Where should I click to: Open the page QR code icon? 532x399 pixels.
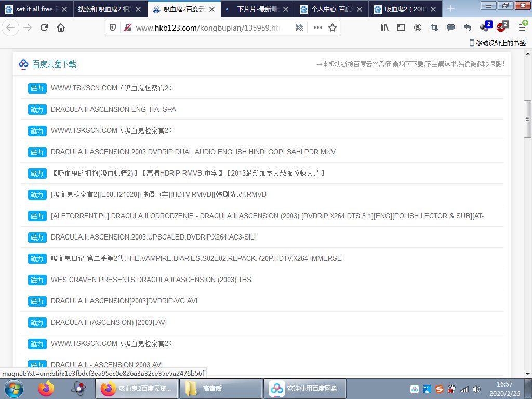tap(300, 28)
